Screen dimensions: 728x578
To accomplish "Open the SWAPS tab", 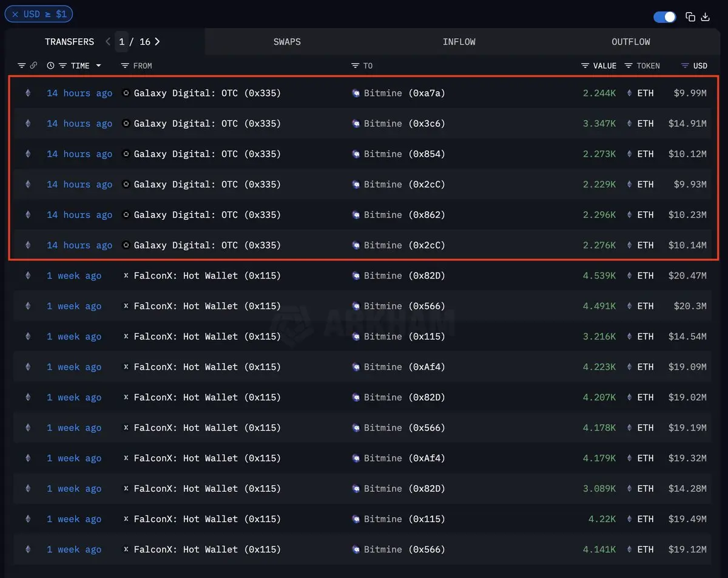I will click(287, 42).
